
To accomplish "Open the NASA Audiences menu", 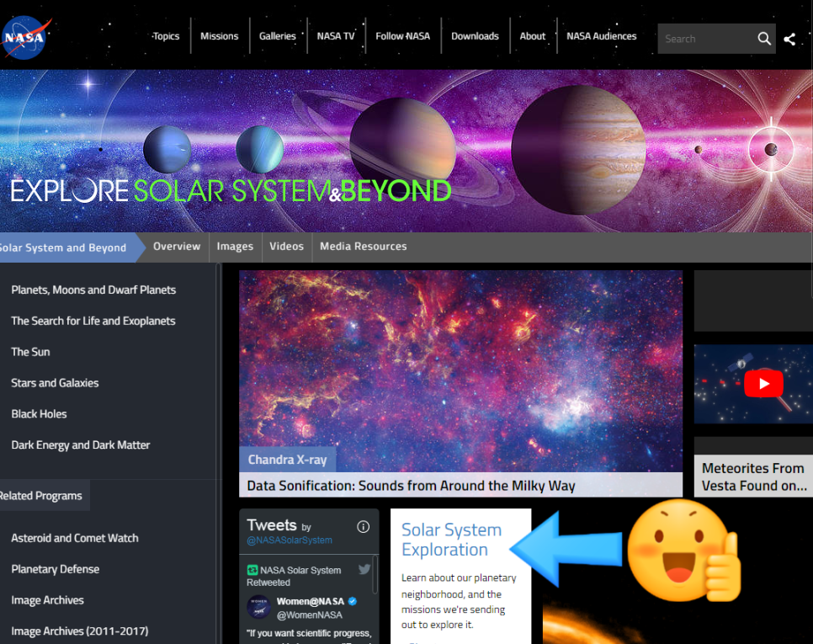I will pos(602,36).
